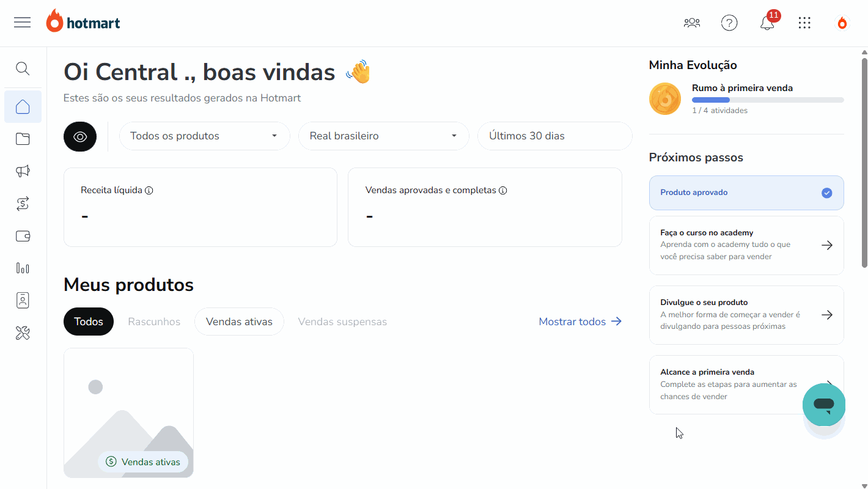Select the Home icon in the sidebar

(23, 106)
